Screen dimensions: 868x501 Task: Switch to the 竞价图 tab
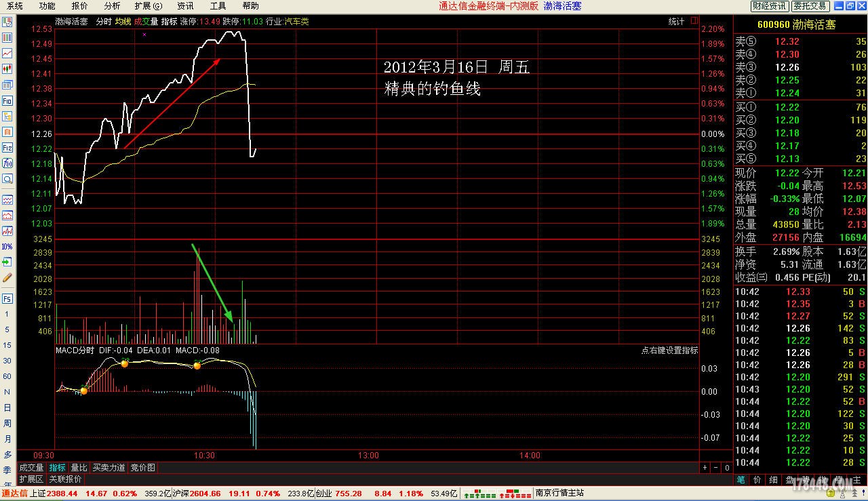tap(143, 468)
